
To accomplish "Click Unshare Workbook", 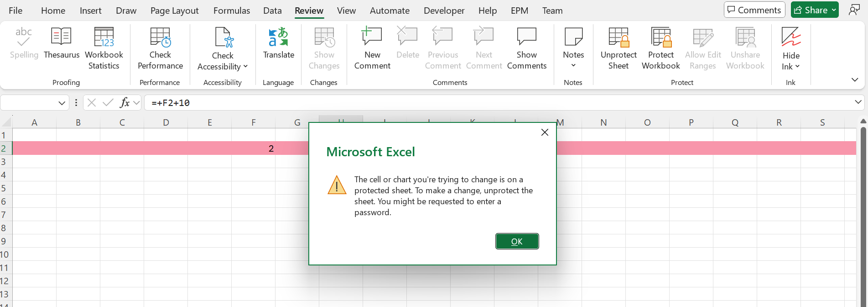I will pyautogui.click(x=745, y=48).
